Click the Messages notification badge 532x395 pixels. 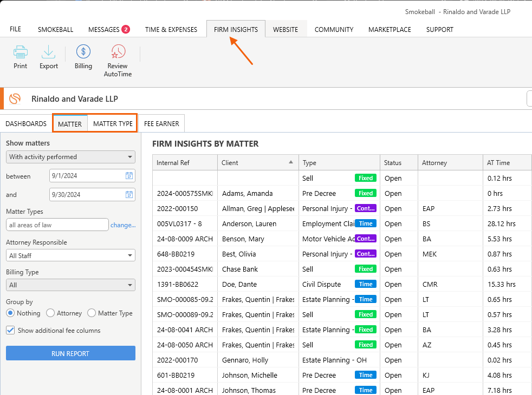[126, 29]
